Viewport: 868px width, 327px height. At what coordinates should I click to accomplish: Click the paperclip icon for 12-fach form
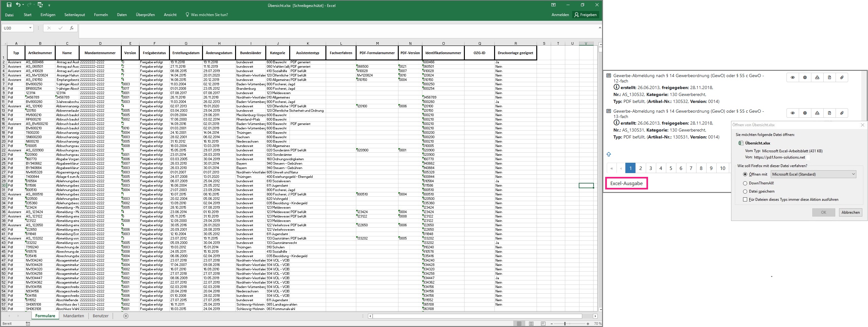tap(842, 77)
